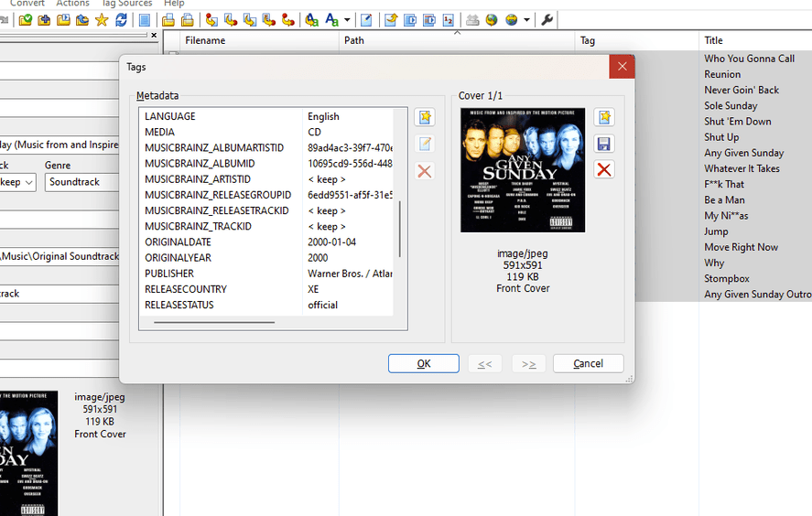The height and width of the screenshot is (516, 812).
Task: Open favorite directories with the star toolbar icon
Action: [x=102, y=19]
